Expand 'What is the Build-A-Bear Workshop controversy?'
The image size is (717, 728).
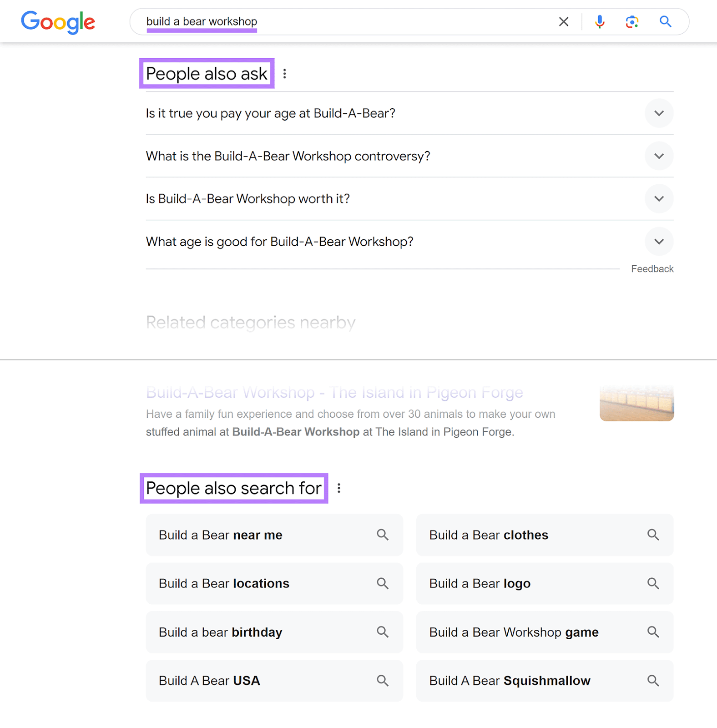(x=659, y=156)
